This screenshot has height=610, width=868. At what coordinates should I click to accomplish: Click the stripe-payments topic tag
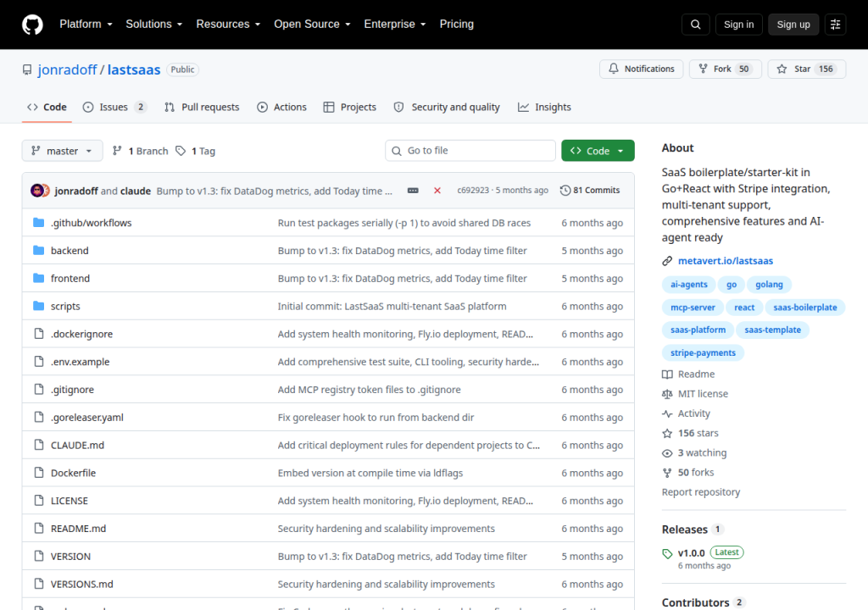tap(703, 352)
